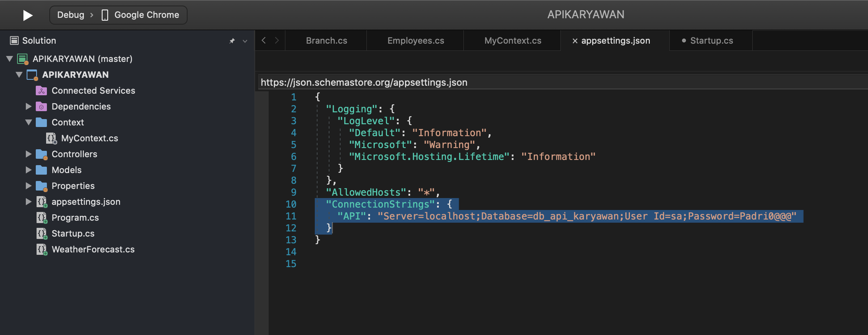
Task: Click the MyContext.cs file icon in tree
Action: coord(51,138)
